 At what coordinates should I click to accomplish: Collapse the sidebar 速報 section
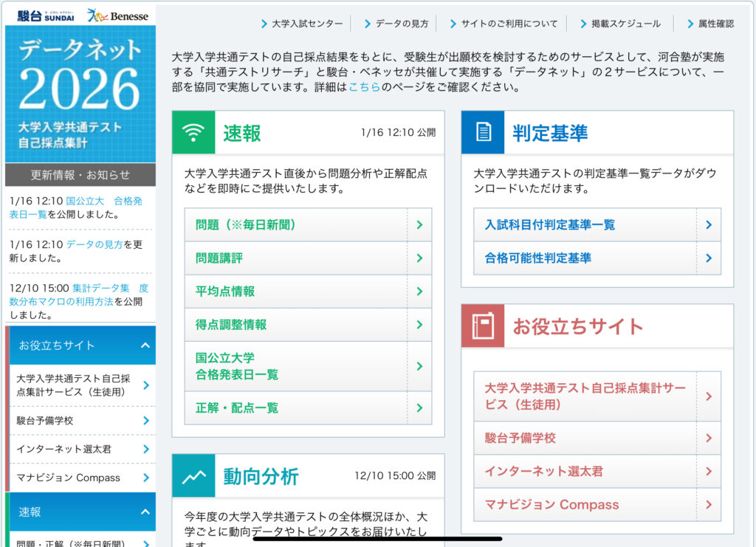coord(145,512)
